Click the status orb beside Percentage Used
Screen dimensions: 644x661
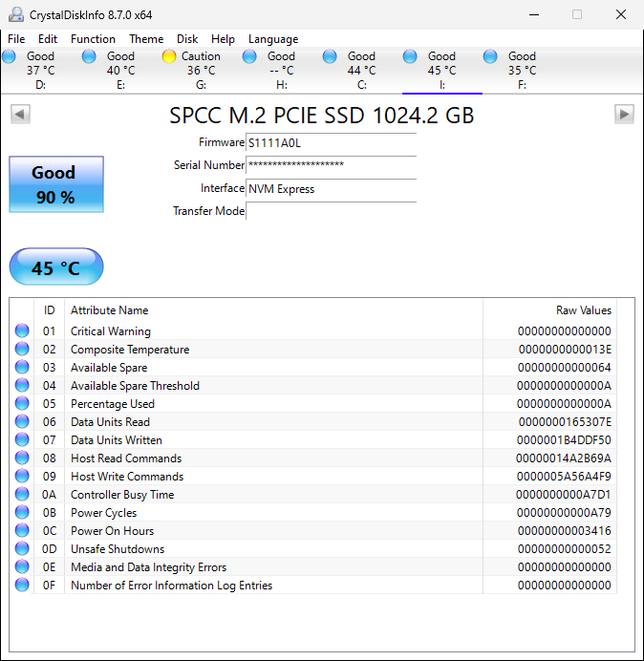(22, 404)
